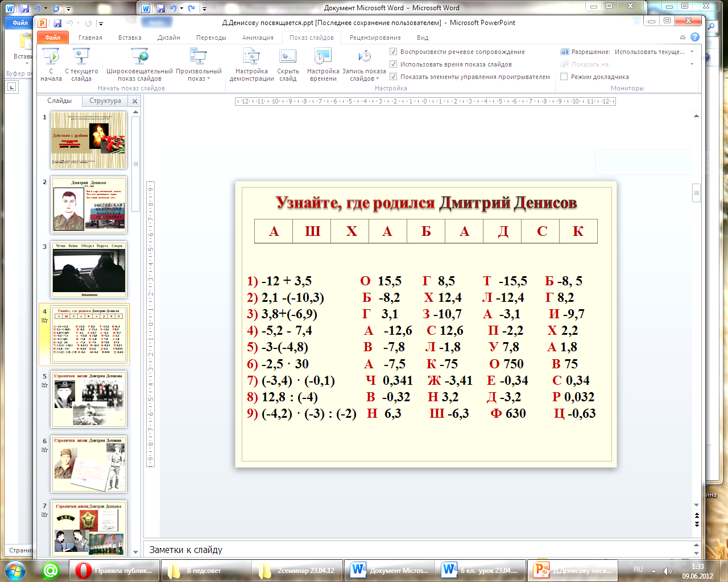Screen dimensions: 728x582
Task: Click slide pane scroll down arrow
Action: [135, 552]
